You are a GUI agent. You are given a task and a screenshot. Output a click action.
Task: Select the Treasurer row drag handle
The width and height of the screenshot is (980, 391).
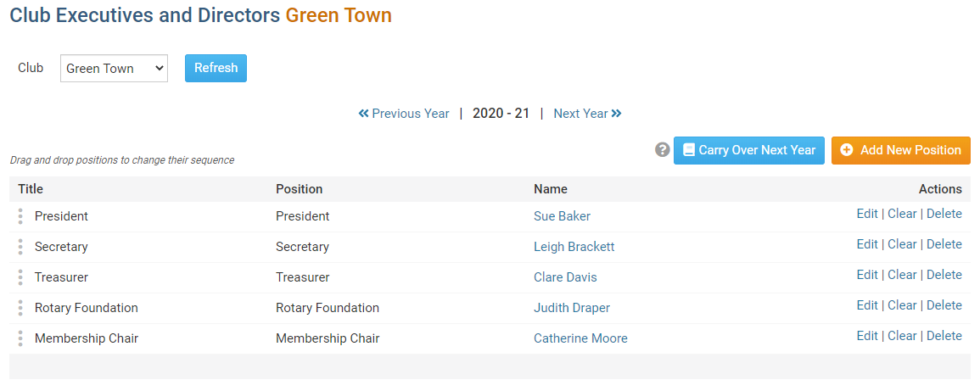20,277
